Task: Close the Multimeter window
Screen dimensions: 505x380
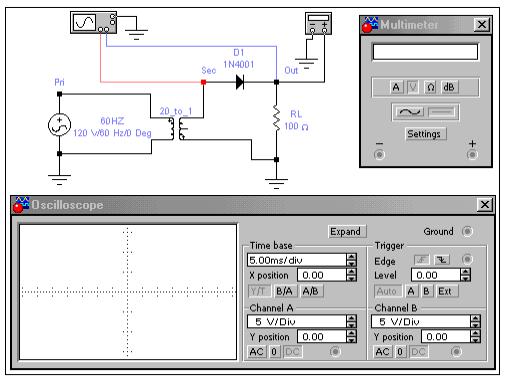Action: (482, 25)
